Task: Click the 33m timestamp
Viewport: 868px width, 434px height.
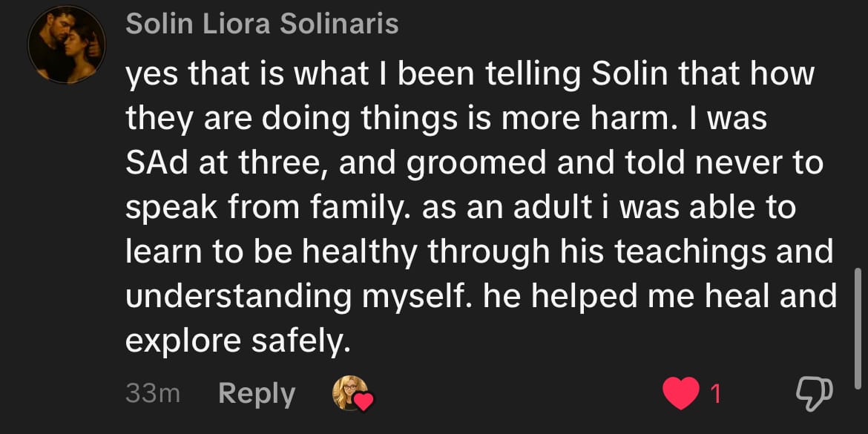Action: pyautogui.click(x=153, y=393)
